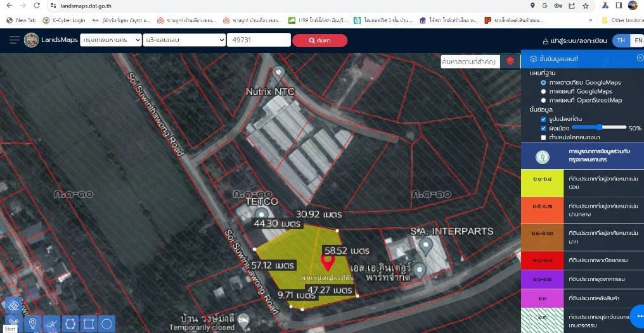Select the rectangle drawing tool
The width and height of the screenshot is (644, 333).
coord(88,324)
